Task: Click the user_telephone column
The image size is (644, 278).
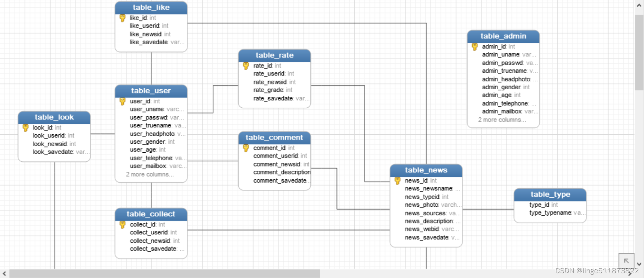Action: pos(158,158)
